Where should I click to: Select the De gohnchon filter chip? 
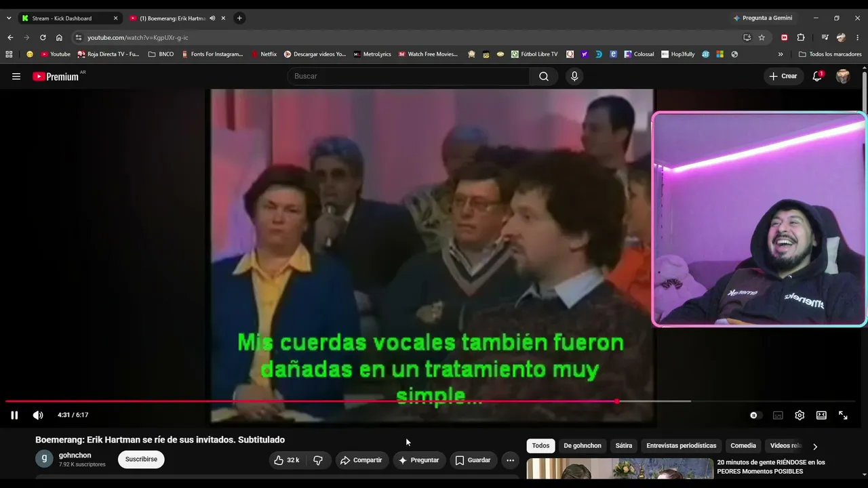click(x=583, y=446)
